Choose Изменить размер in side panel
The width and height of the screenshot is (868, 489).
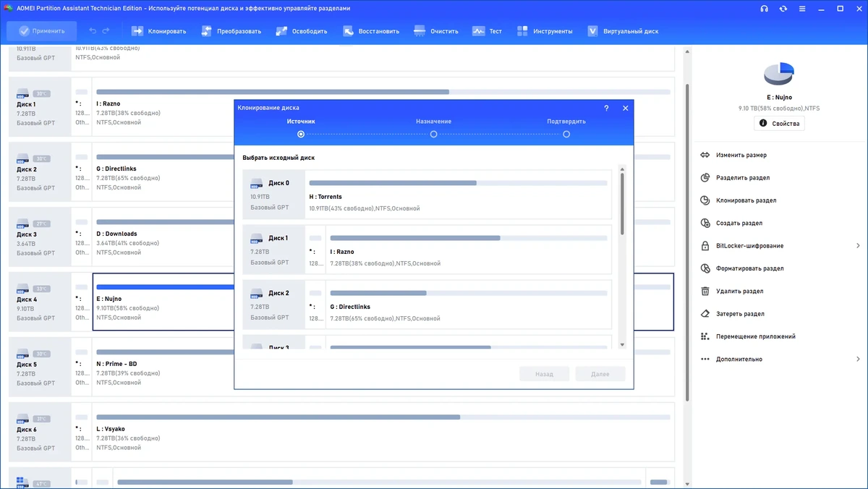pos(741,155)
